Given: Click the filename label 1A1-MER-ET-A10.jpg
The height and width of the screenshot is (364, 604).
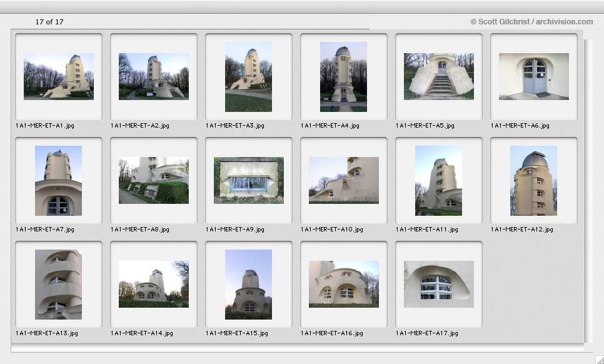Looking at the screenshot, I should point(332,230).
